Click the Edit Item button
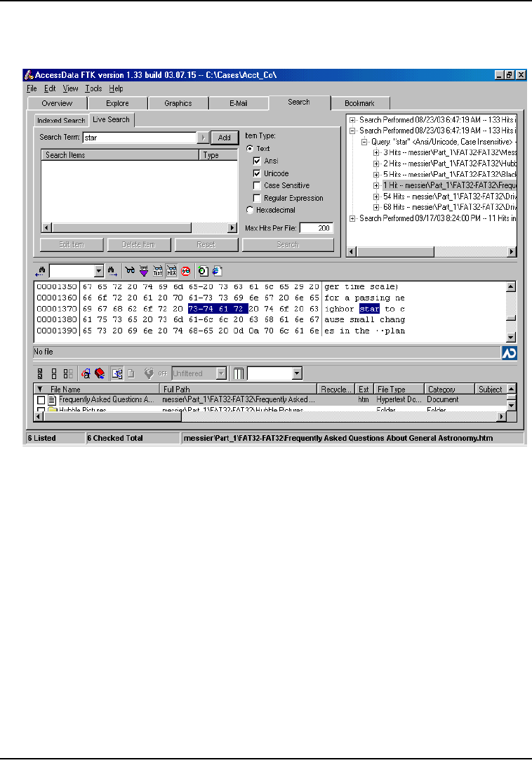This screenshot has height=784, width=532. pyautogui.click(x=72, y=244)
